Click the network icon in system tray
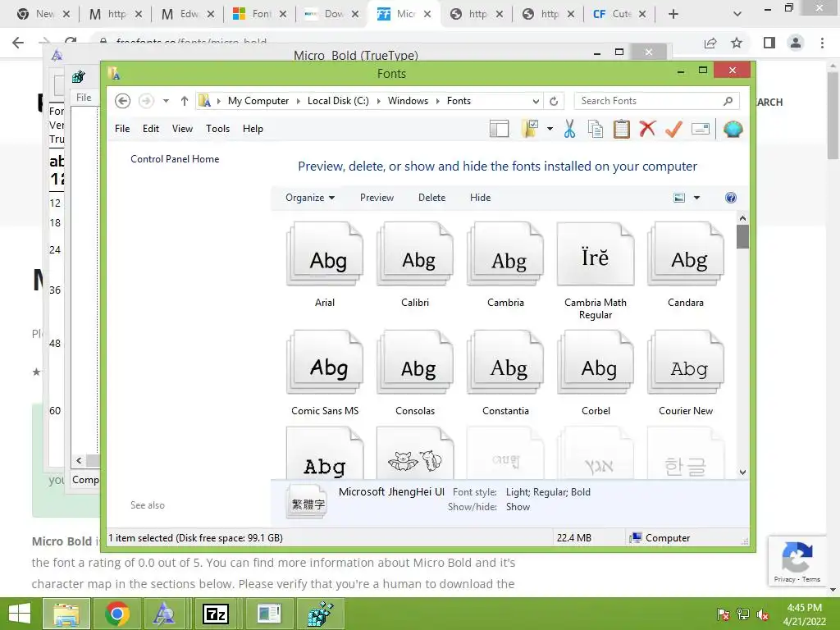 pos(743,614)
